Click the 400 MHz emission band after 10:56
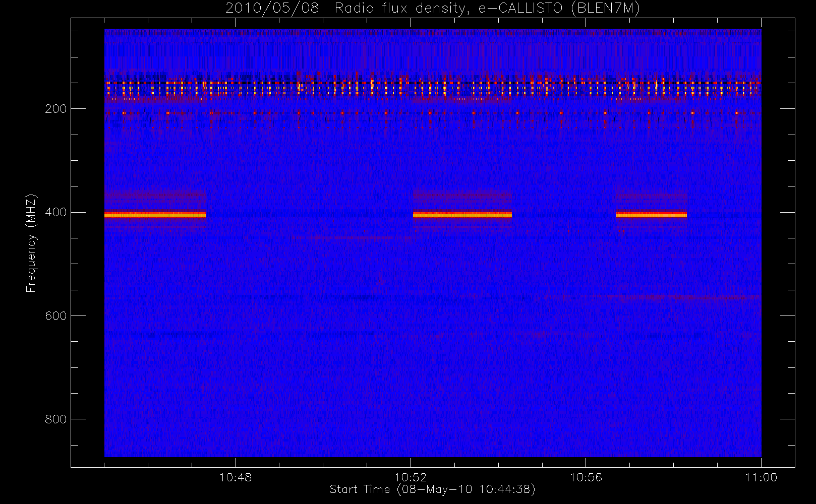This screenshot has height=504, width=816. (652, 215)
